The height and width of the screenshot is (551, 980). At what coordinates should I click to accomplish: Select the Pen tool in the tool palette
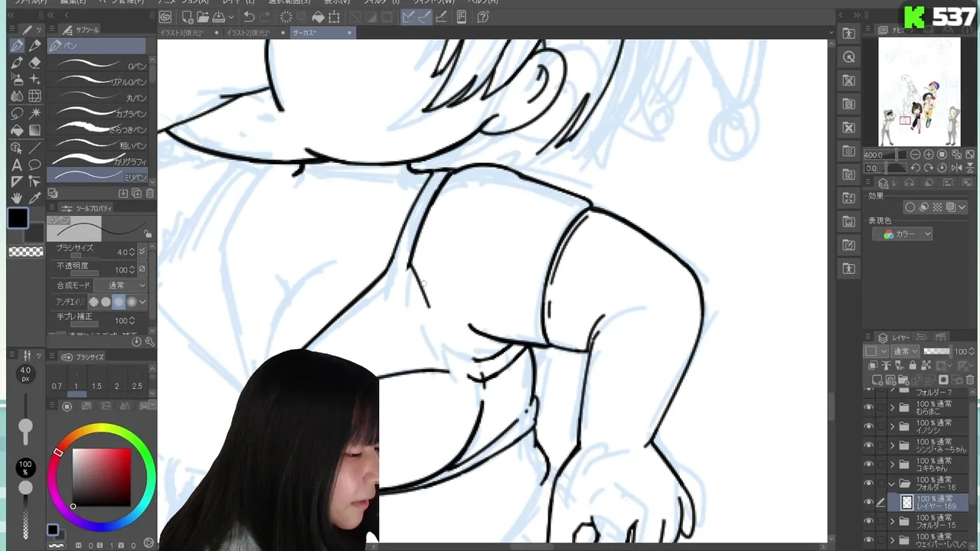[x=17, y=46]
